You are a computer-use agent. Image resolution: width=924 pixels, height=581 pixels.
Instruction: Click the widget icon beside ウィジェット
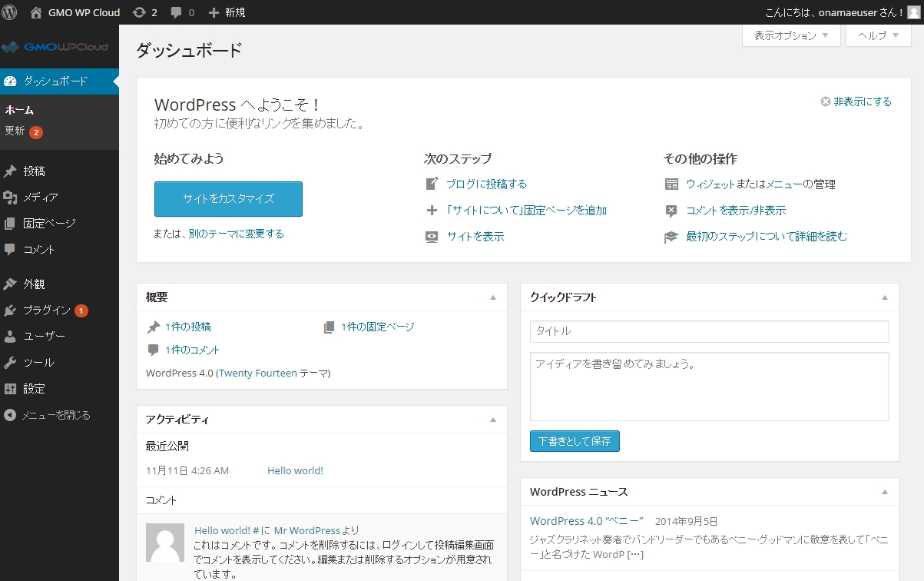click(671, 184)
